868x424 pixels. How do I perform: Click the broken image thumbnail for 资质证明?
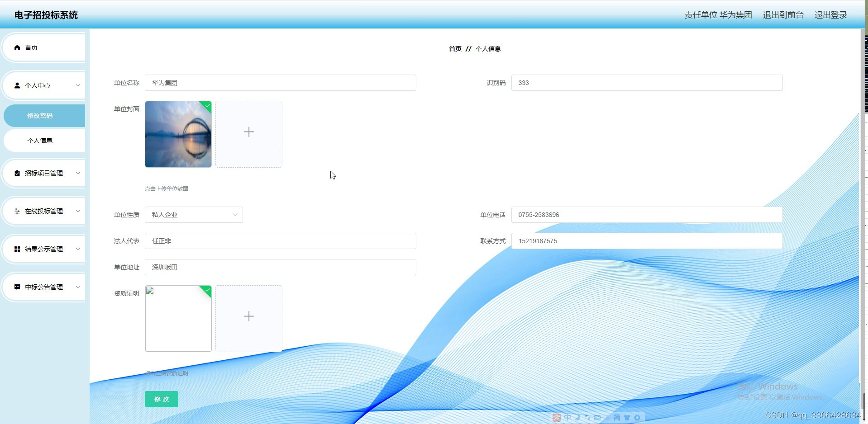[178, 319]
